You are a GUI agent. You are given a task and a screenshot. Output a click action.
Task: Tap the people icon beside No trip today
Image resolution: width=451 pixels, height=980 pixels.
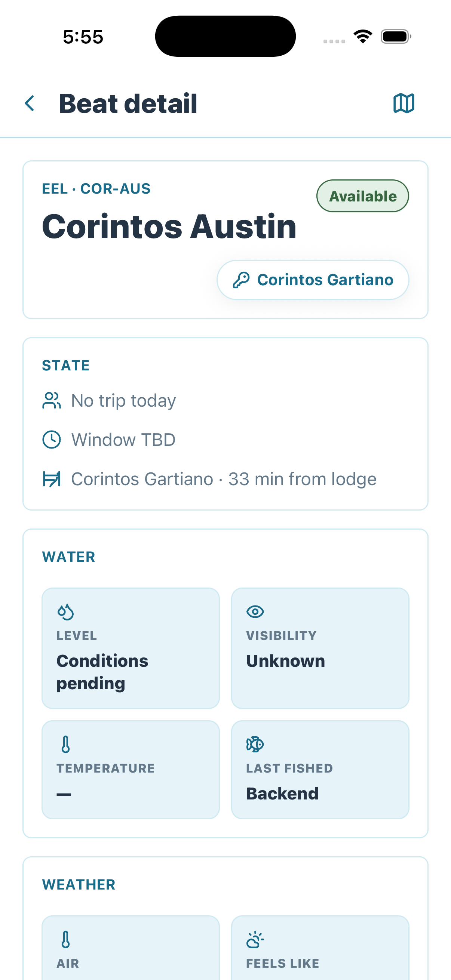(51, 401)
